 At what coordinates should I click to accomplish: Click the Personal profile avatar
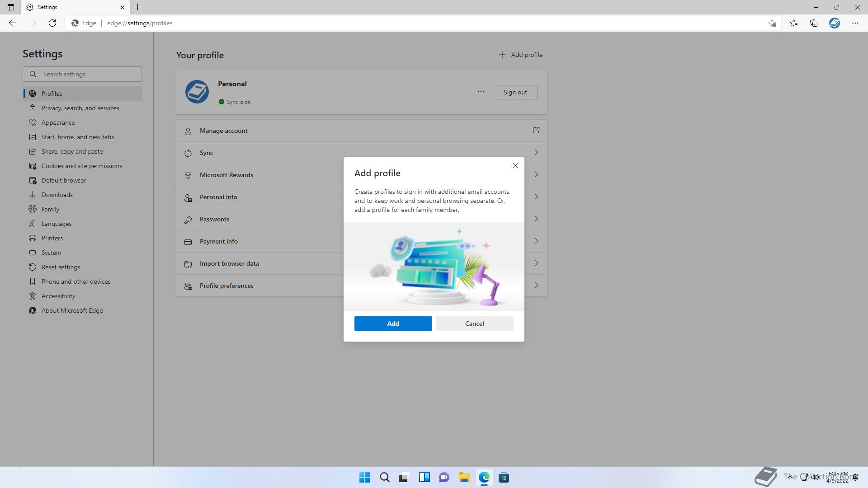(x=197, y=92)
